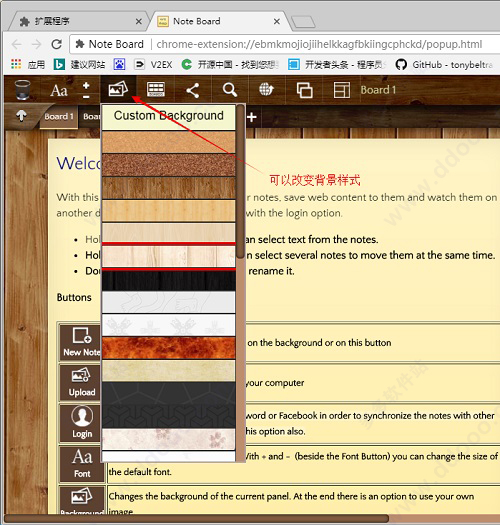This screenshot has width=500, height=525.
Task: Click the address bar URL field
Action: click(x=285, y=44)
